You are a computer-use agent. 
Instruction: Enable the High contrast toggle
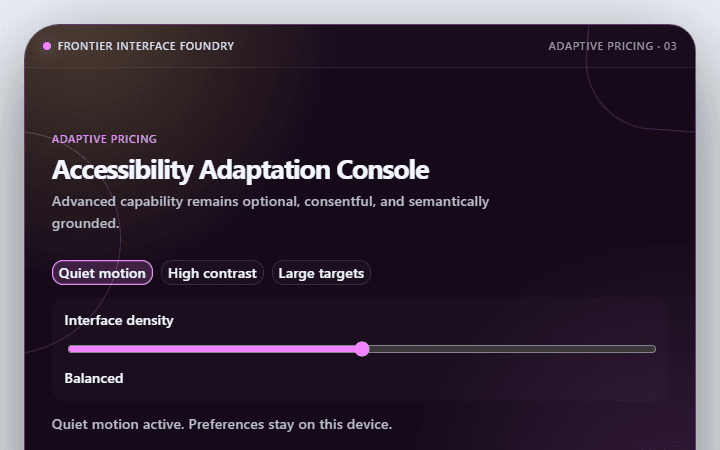click(x=212, y=273)
